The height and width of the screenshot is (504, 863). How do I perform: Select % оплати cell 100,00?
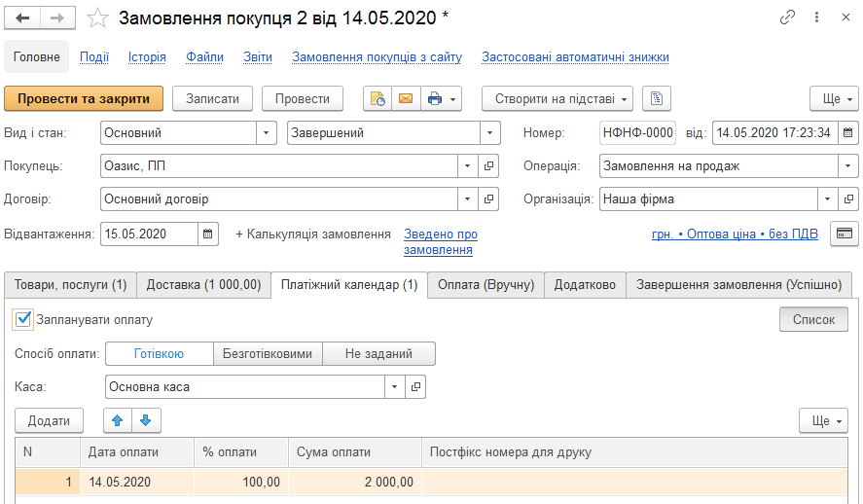(241, 482)
